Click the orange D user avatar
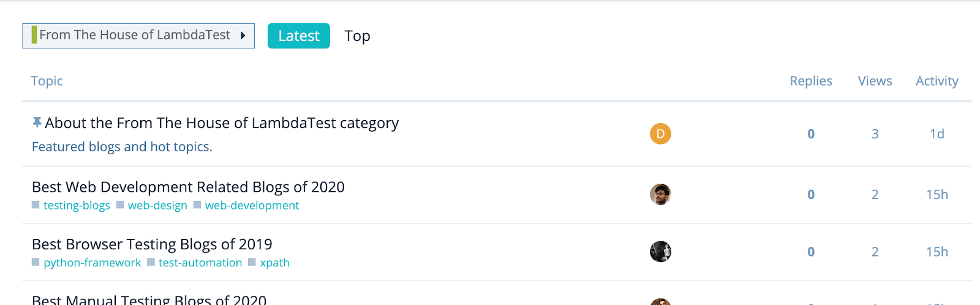This screenshot has width=980, height=305. 660,134
